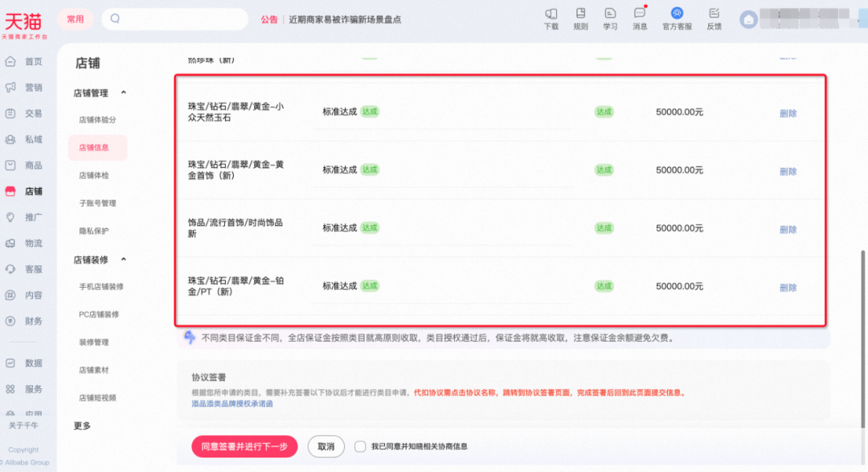The width and height of the screenshot is (868, 472).
Task: Open the 学习 learning icon
Action: [x=610, y=14]
